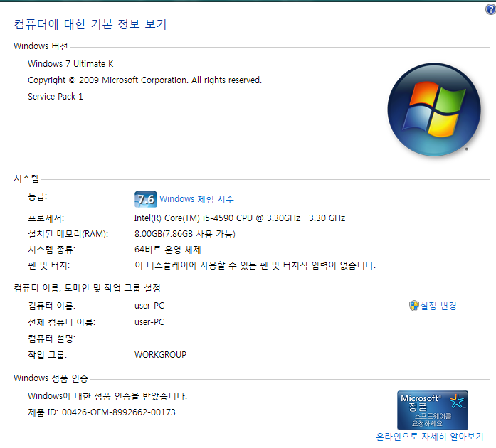The height and width of the screenshot is (448, 496).
Task: Click the Windows 7 logo orb
Action: pyautogui.click(x=434, y=110)
